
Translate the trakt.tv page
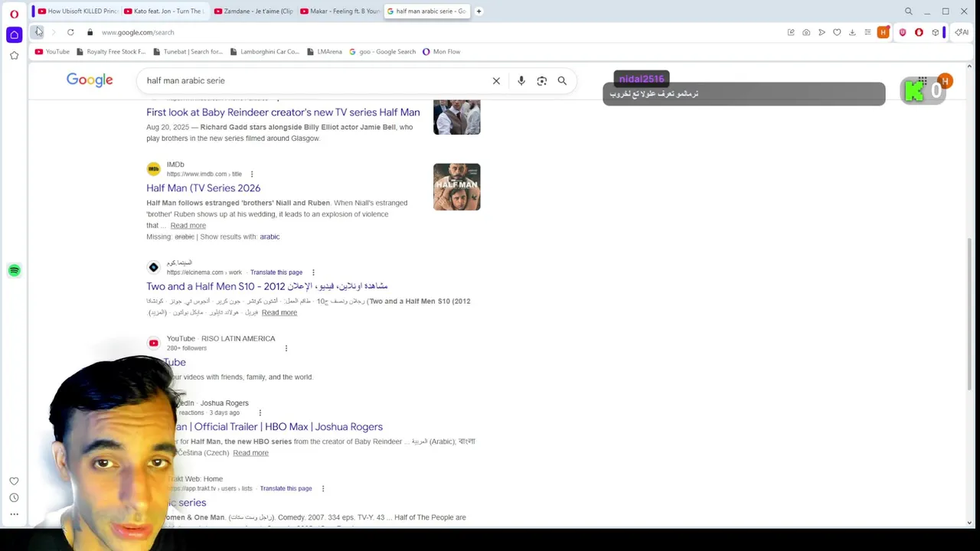coord(286,488)
